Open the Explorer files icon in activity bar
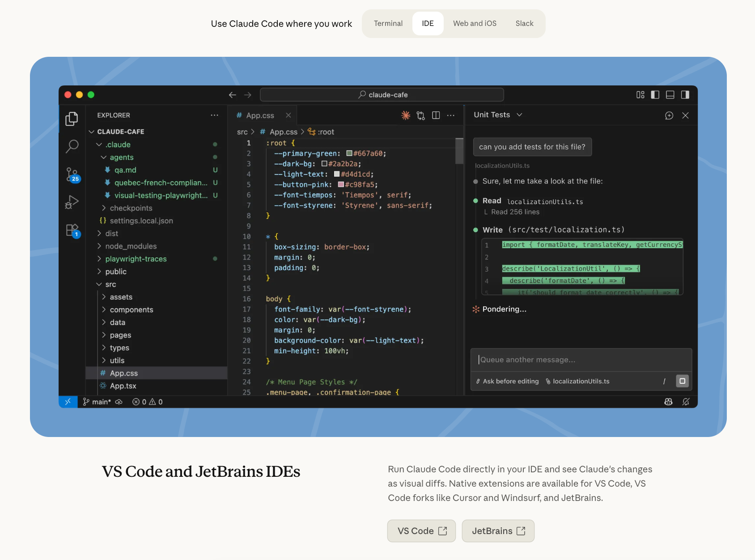 [x=72, y=119]
